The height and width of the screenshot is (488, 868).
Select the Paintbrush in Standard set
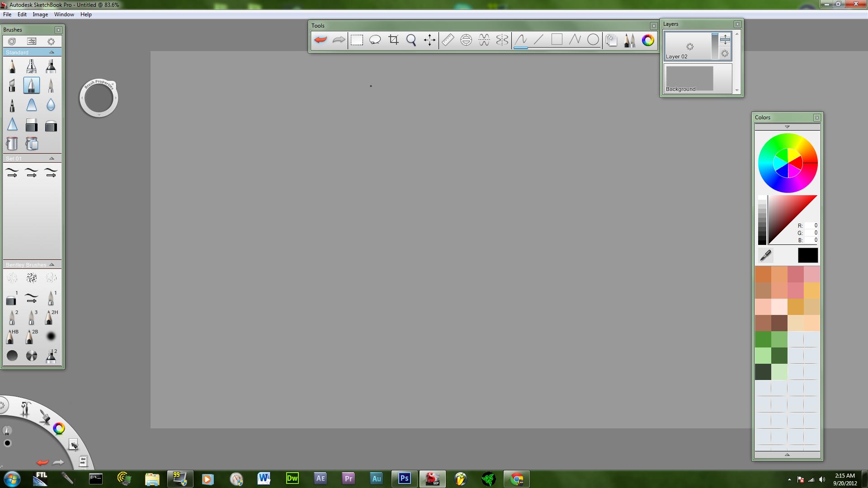tap(51, 85)
